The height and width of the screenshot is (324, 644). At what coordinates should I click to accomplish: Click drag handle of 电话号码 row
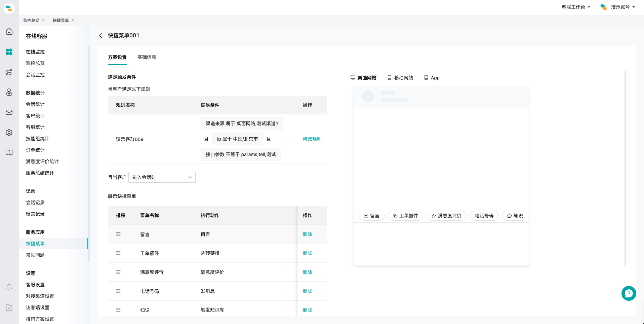tap(118, 291)
